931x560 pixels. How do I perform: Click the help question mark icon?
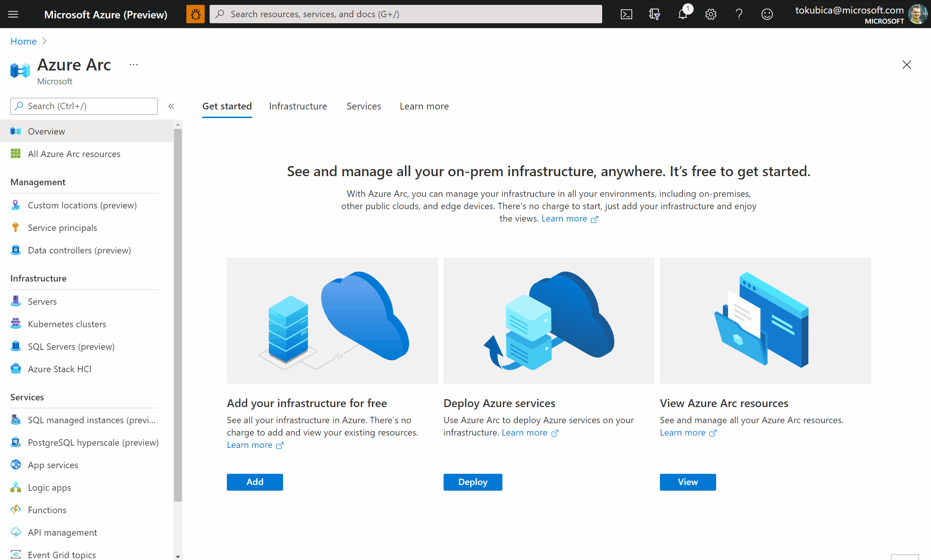[x=739, y=14]
